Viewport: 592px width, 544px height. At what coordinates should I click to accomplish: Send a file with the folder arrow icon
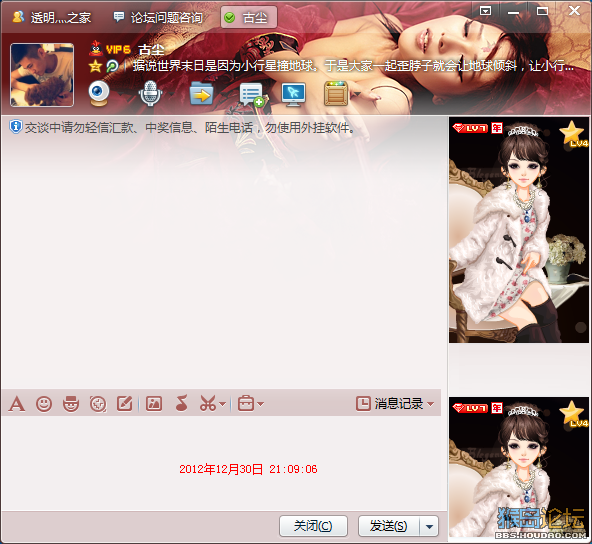tap(201, 93)
